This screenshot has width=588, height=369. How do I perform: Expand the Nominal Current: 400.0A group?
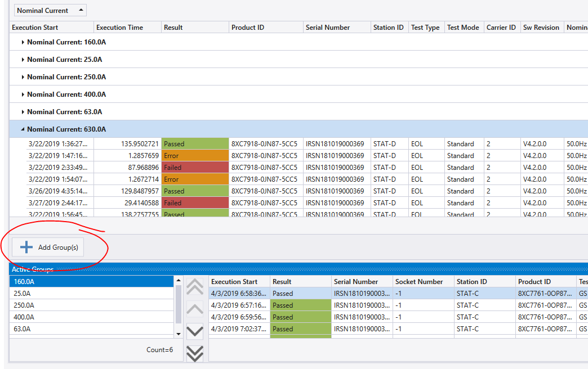(23, 94)
